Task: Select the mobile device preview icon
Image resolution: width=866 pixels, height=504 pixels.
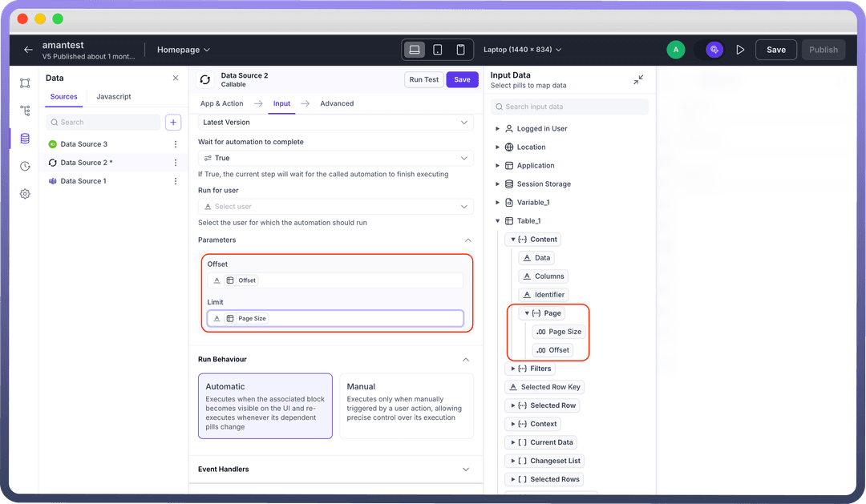Action: click(x=460, y=50)
